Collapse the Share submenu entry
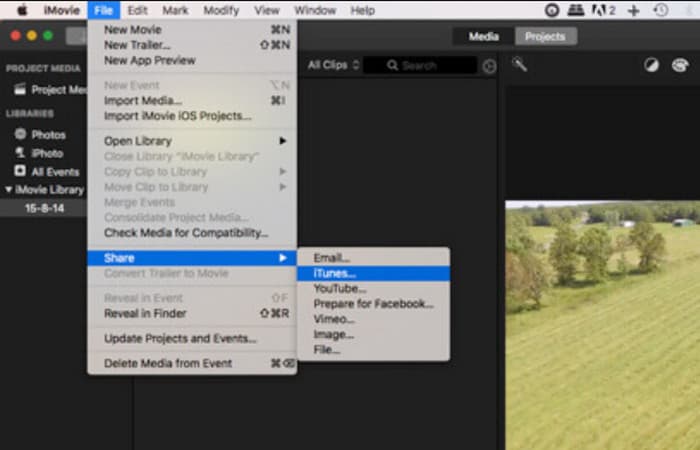Screen dimensions: 700x450 pyautogui.click(x=192, y=258)
